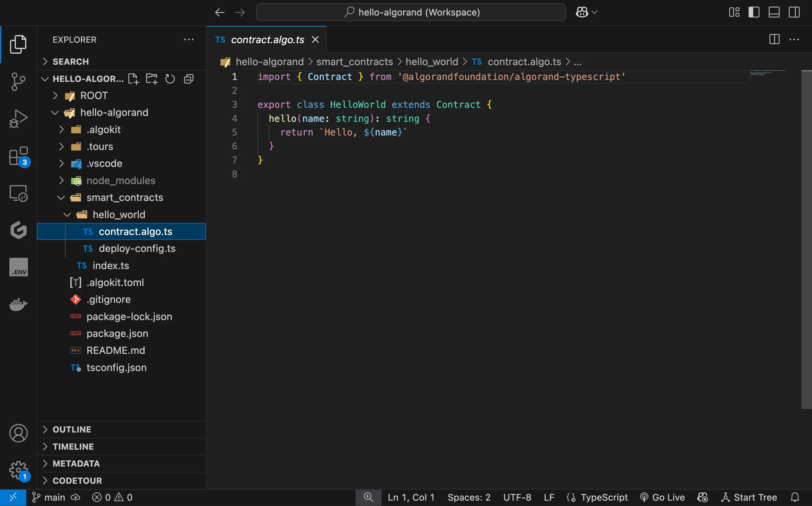Expand the OUTLINE section

72,429
